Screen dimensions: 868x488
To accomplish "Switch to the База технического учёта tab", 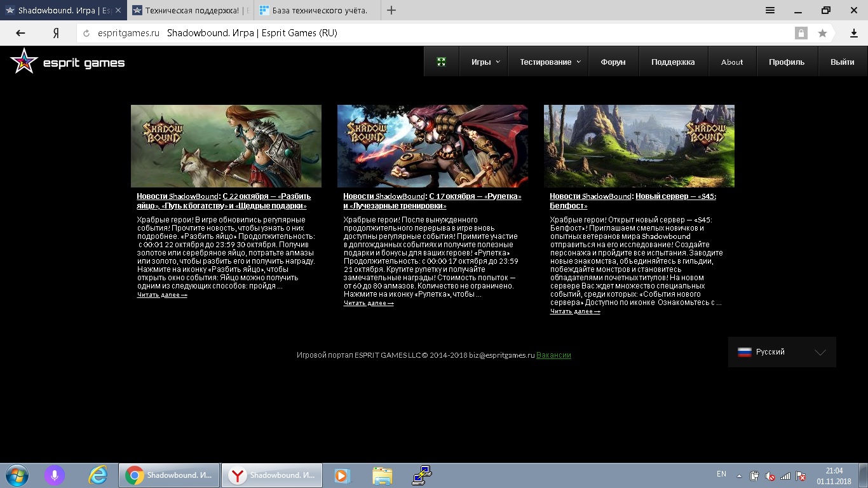I will (318, 10).
